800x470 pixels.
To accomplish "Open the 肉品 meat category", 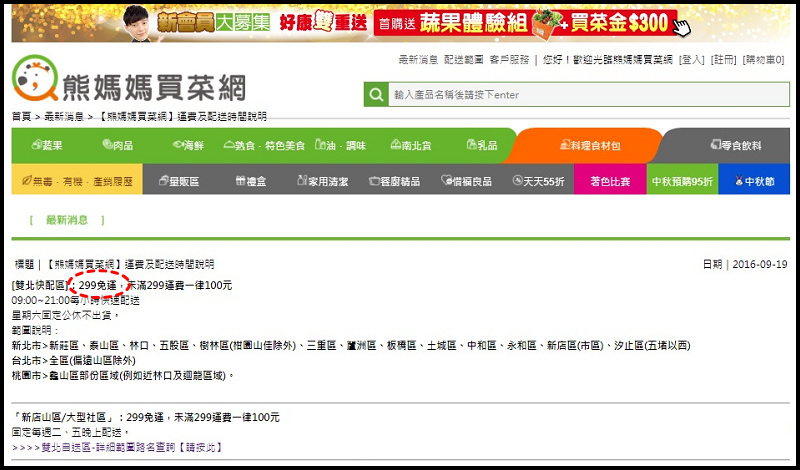I will 118,145.
